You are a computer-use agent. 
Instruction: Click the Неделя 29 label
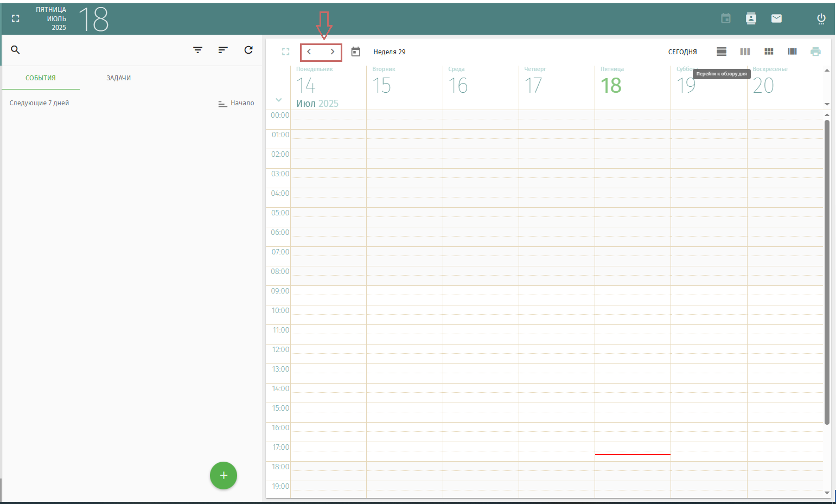coord(390,52)
